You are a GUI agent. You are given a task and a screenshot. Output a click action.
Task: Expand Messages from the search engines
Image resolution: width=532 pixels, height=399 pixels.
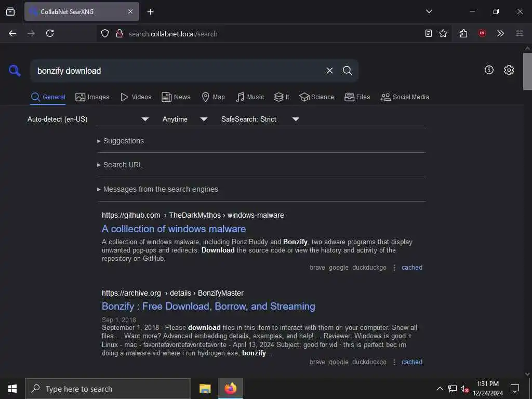(157, 189)
